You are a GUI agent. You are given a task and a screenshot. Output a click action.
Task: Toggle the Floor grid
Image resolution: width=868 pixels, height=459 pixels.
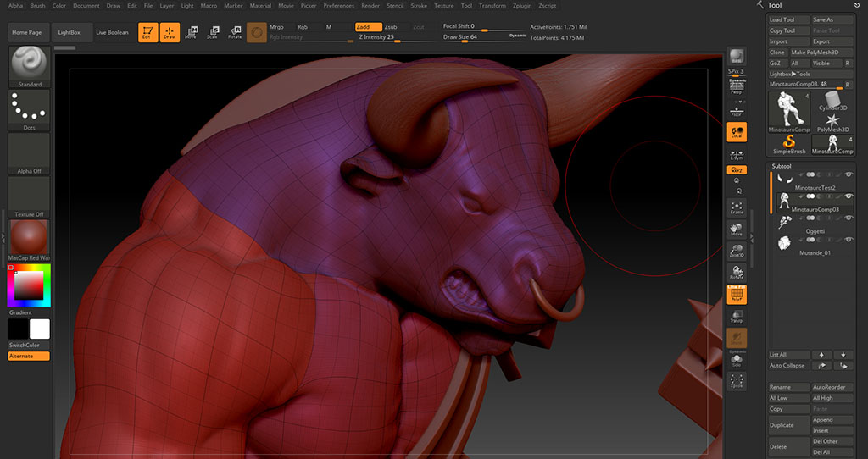[x=737, y=109]
